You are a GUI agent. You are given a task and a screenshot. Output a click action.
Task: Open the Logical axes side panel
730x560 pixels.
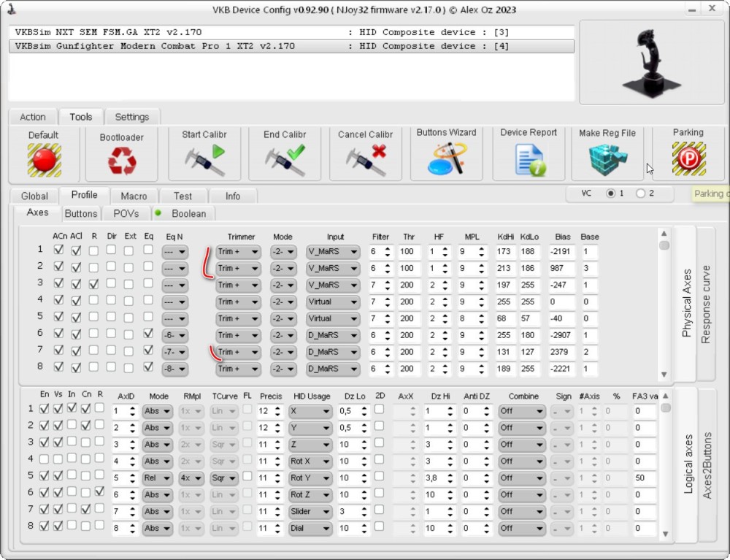(x=688, y=464)
